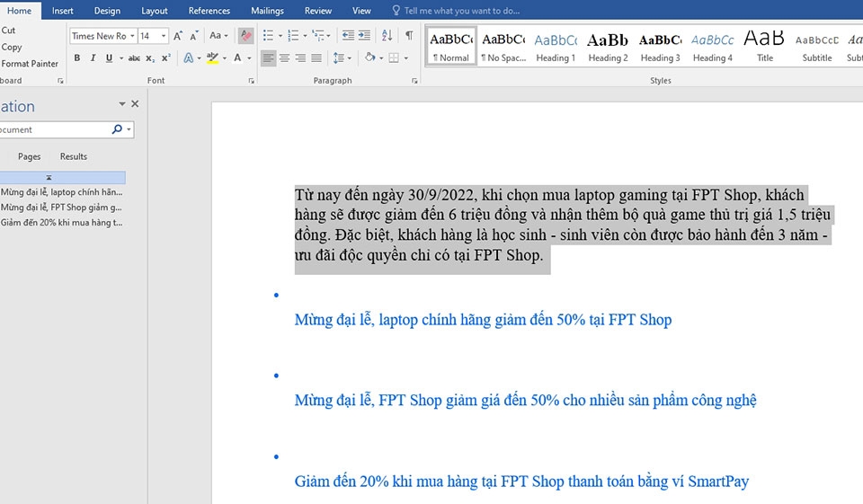Click the Text Effects glowing A icon
The image size is (863, 504).
click(188, 57)
